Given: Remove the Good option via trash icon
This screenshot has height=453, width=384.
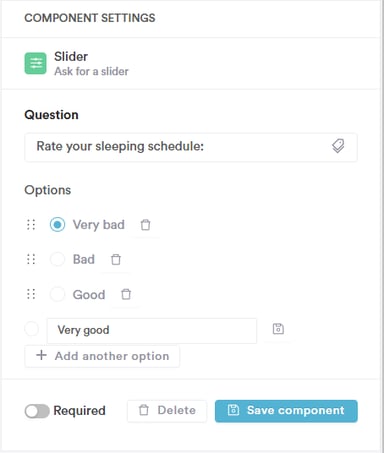Looking at the screenshot, I should pyautogui.click(x=126, y=294).
